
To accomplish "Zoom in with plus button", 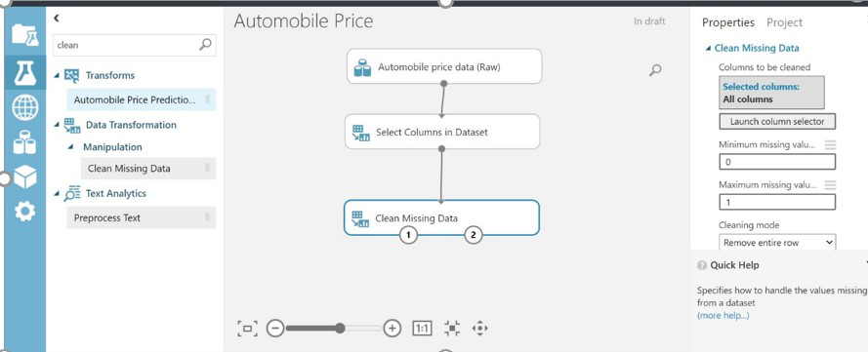I will pos(392,329).
